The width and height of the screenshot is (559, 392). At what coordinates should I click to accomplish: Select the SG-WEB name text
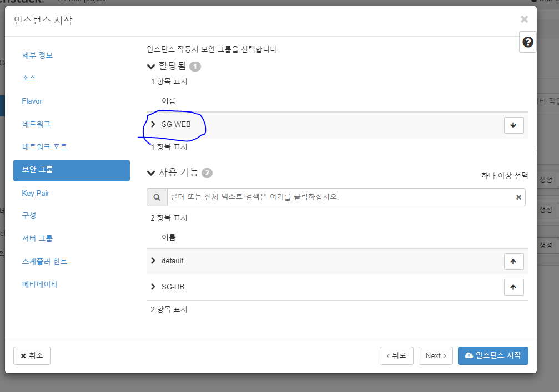tap(176, 124)
